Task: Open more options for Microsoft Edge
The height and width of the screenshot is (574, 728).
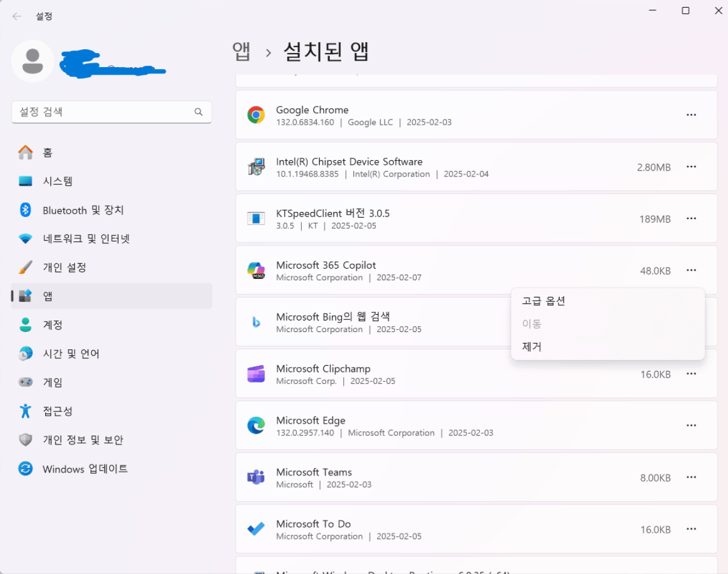Action: pos(691,425)
